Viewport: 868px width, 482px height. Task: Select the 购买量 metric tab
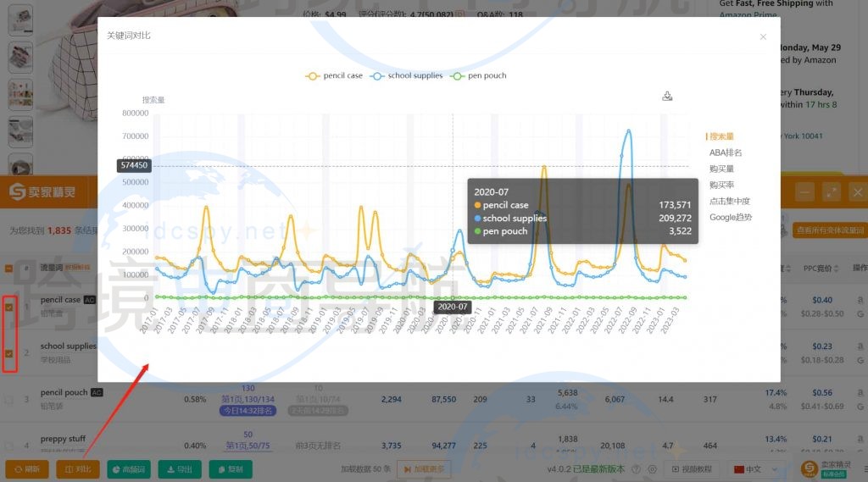pyautogui.click(x=722, y=169)
